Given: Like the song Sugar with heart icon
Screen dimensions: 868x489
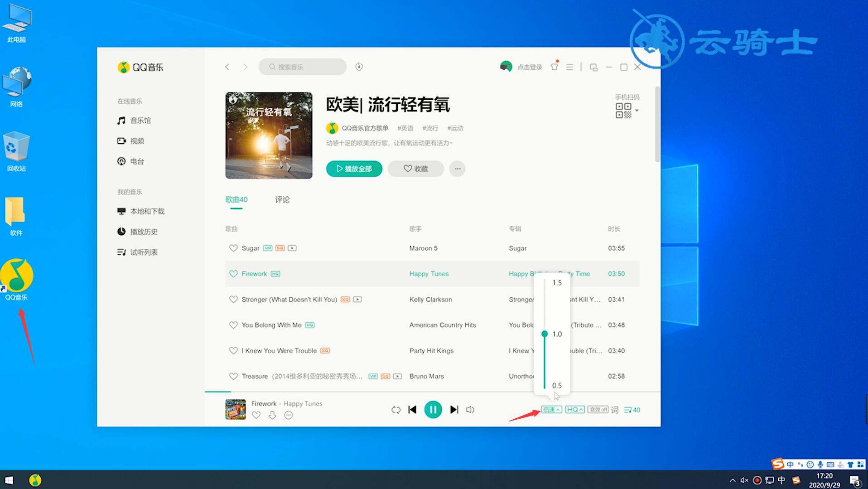Looking at the screenshot, I should coord(233,248).
